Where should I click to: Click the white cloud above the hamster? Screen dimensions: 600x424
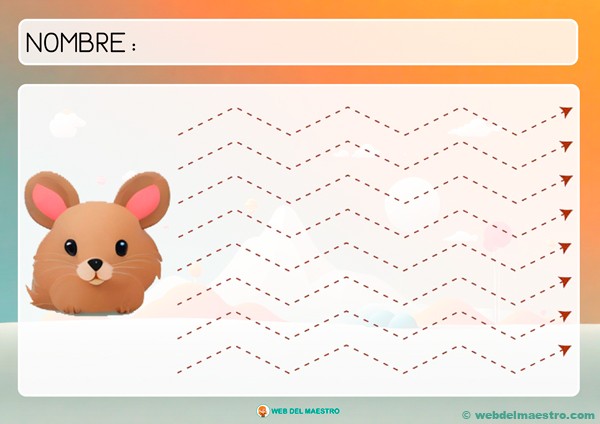click(x=66, y=125)
